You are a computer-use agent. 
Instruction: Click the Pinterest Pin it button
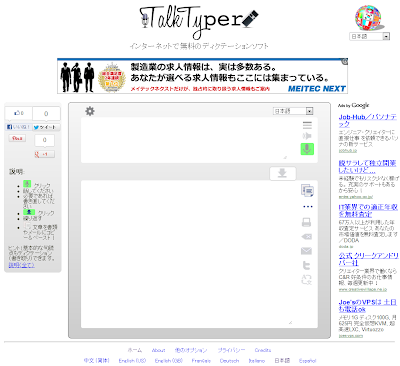tap(17, 138)
